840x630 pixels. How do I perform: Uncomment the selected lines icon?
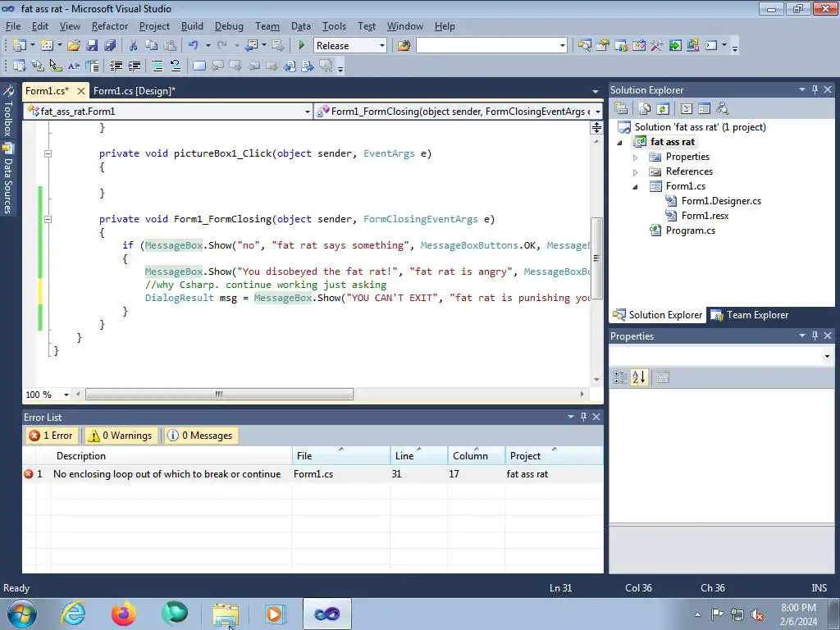tap(176, 66)
